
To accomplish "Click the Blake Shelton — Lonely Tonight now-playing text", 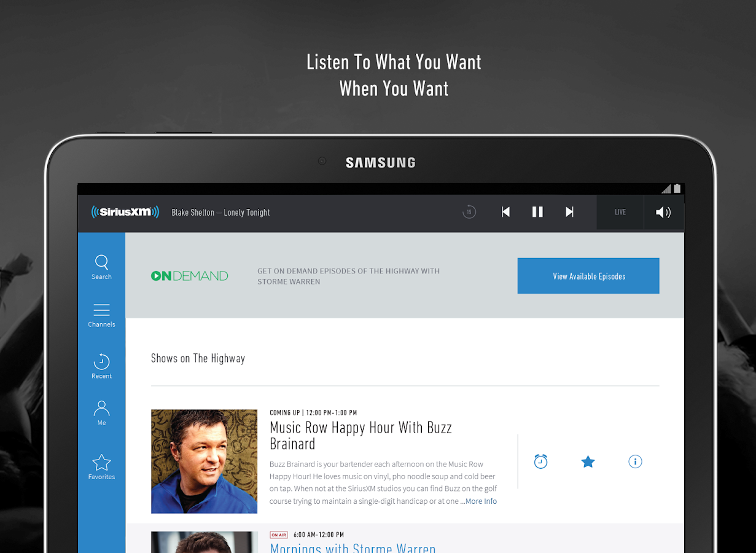I will click(220, 213).
